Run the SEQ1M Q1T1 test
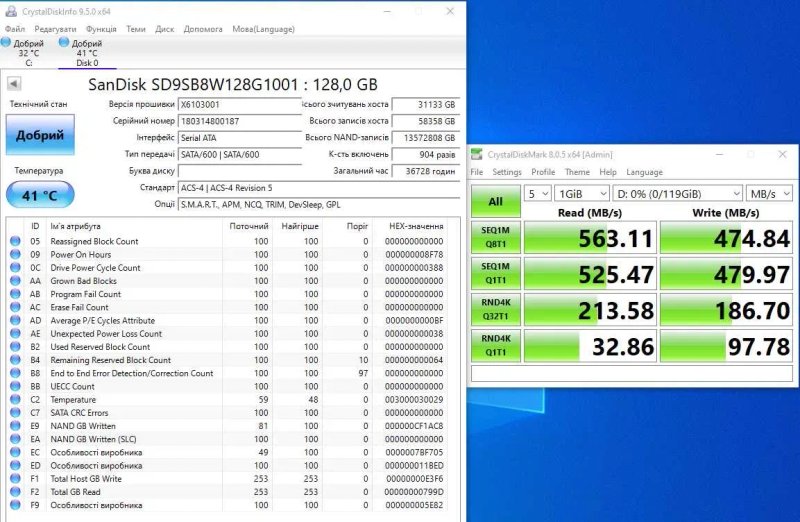800x522 pixels. (495, 273)
